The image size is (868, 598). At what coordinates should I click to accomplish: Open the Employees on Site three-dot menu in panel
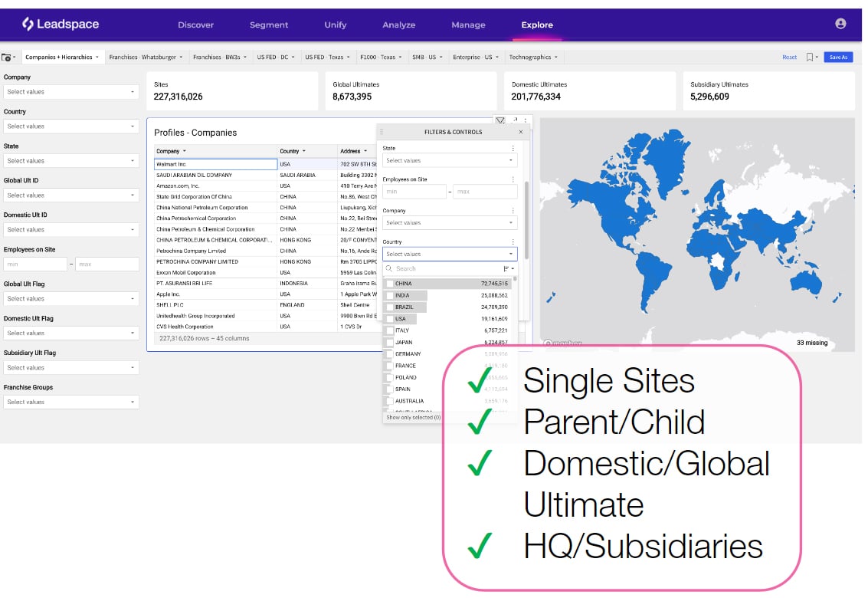pos(513,179)
